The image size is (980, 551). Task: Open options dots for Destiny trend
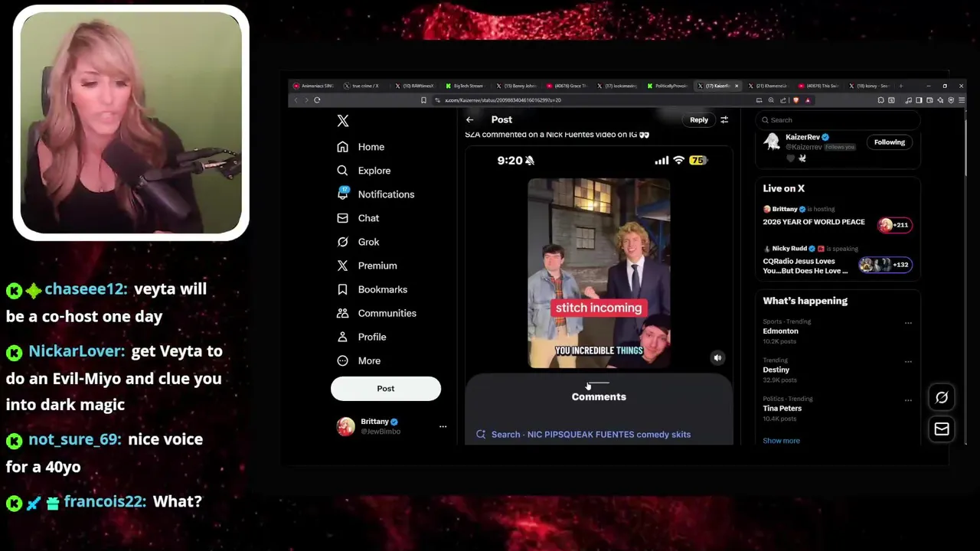pyautogui.click(x=908, y=361)
